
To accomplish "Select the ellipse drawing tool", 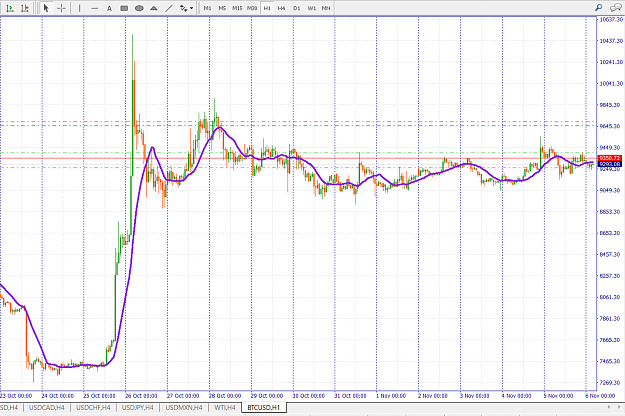I will click(x=139, y=8).
